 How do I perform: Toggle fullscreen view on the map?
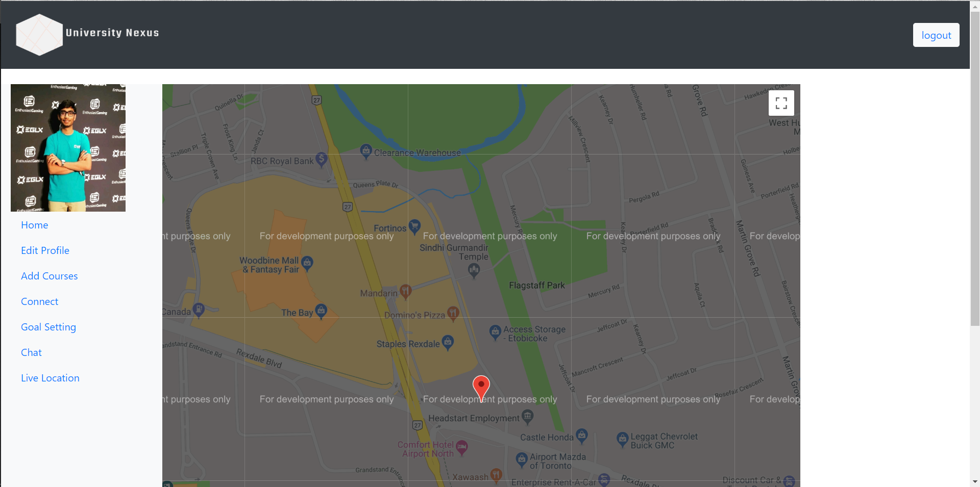[781, 104]
